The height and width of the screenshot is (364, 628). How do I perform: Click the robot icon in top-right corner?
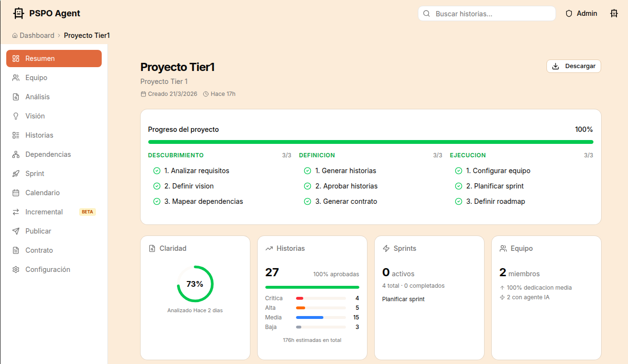(614, 13)
